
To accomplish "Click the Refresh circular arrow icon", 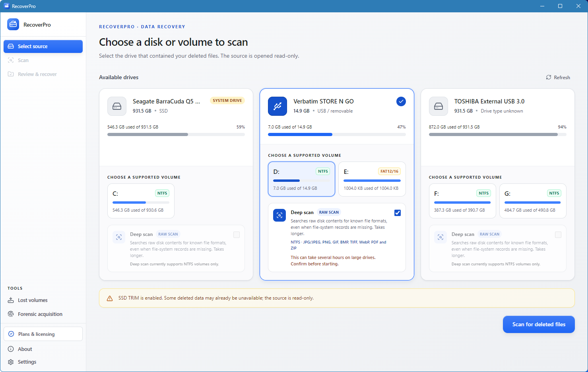I will click(549, 77).
